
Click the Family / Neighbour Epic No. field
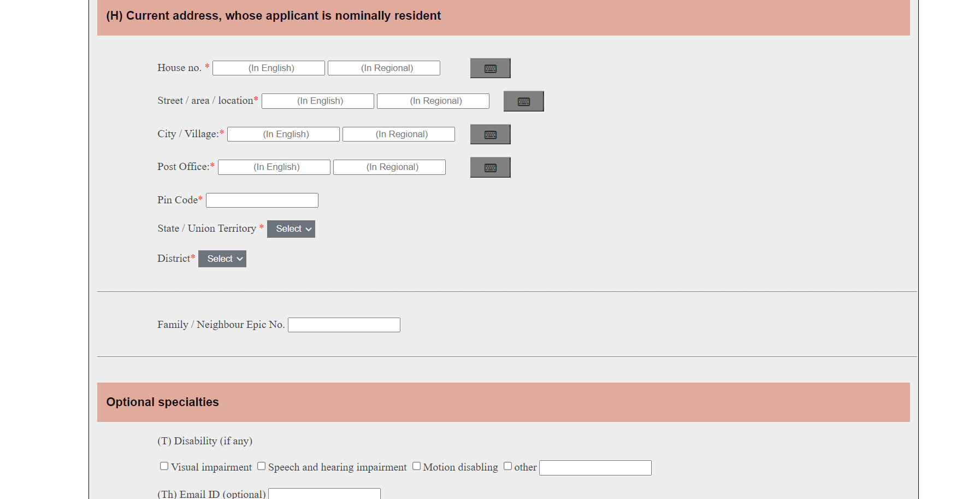(x=344, y=325)
